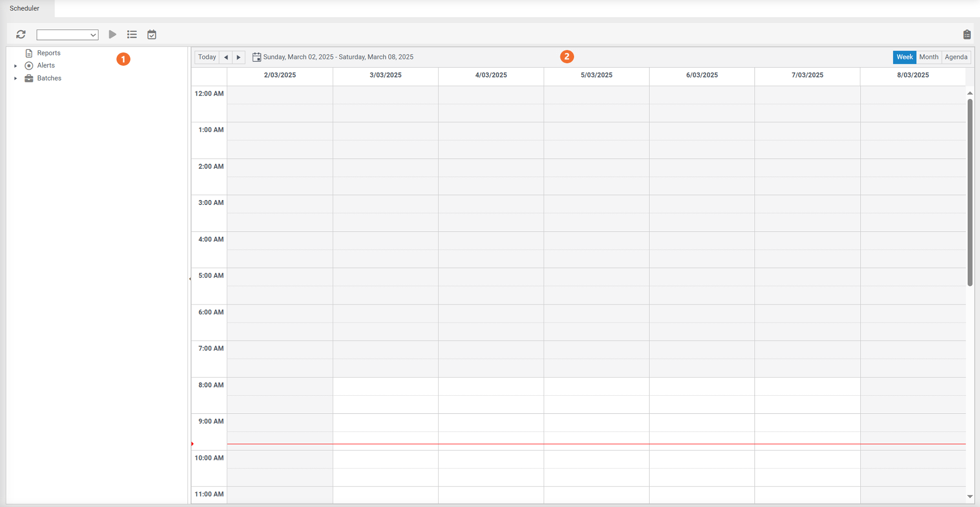Click the clipboard icon at top right

(x=966, y=34)
